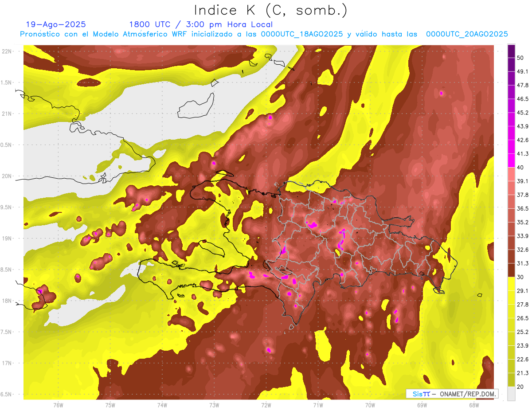532x411 pixels.
Task: Click the '18N' latitude label
Action: click(x=7, y=301)
